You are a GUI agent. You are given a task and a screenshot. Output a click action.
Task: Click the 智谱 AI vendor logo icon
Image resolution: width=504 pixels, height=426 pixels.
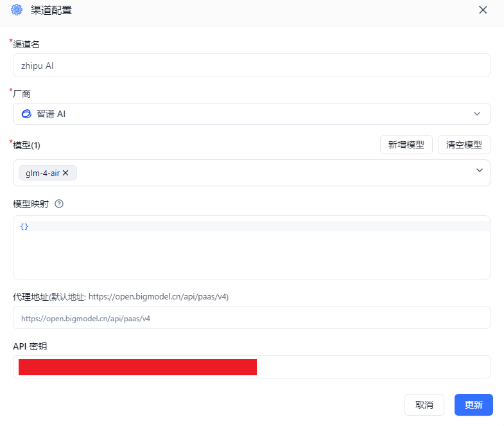[26, 114]
